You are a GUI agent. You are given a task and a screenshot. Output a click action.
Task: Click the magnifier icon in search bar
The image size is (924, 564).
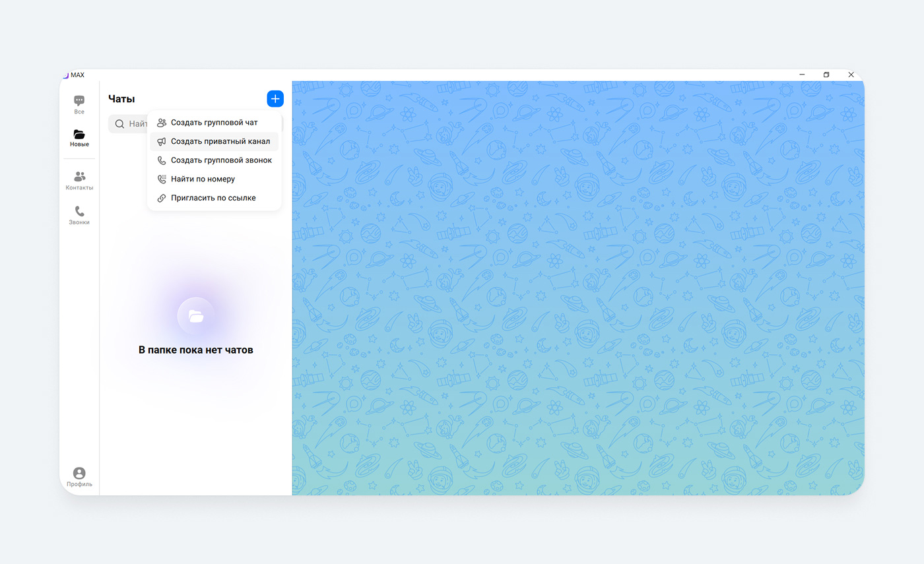119,123
